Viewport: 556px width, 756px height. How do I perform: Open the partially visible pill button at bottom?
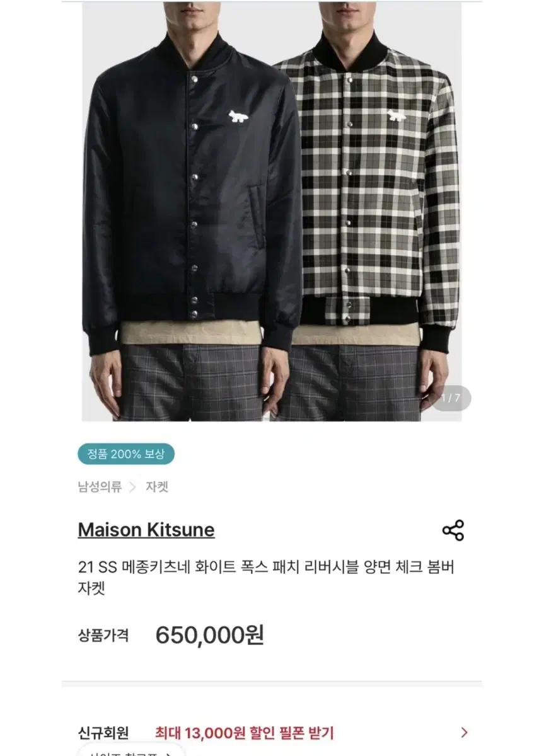[131, 750]
